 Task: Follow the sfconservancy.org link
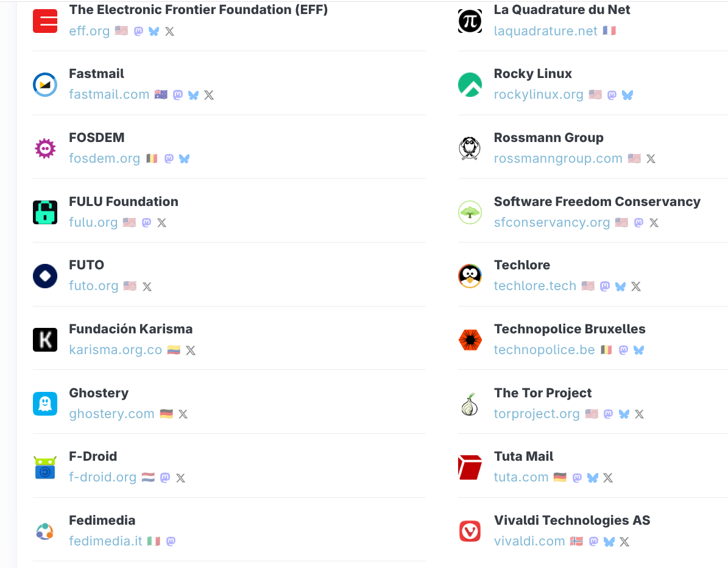pos(551,222)
